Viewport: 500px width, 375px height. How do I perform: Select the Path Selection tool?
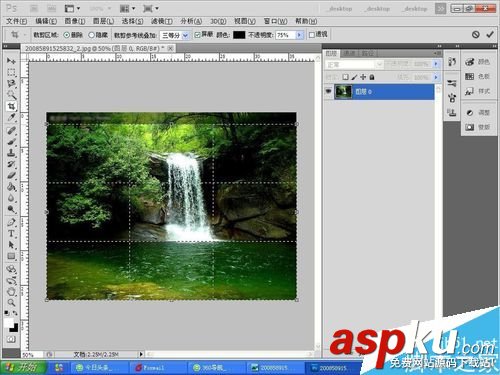11,245
